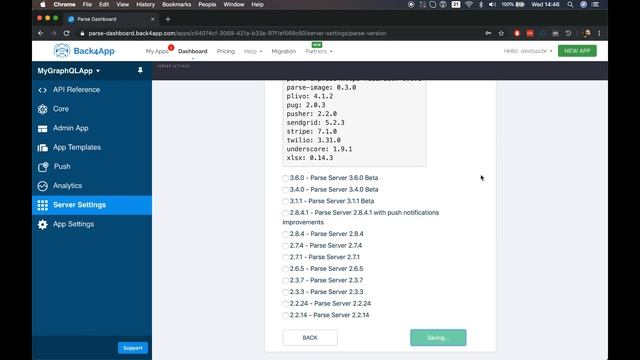Click the NEW APP button
Image resolution: width=640 pixels, height=360 pixels.
coord(577,51)
